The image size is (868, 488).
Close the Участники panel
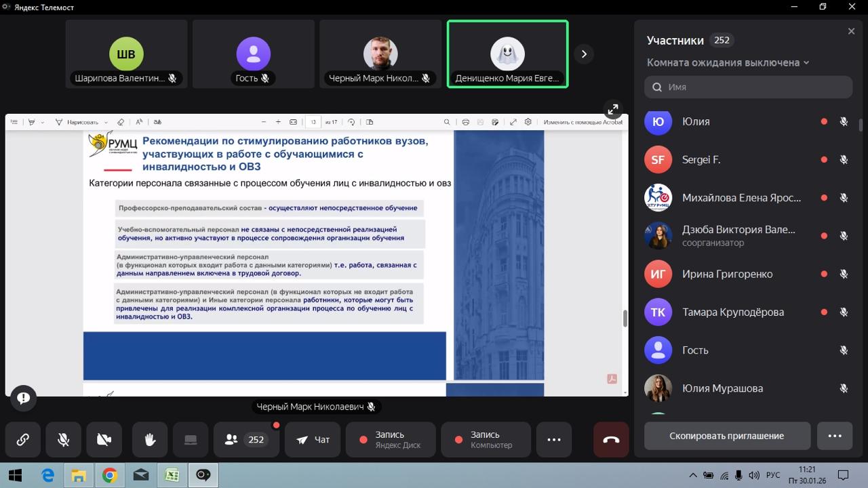click(851, 31)
